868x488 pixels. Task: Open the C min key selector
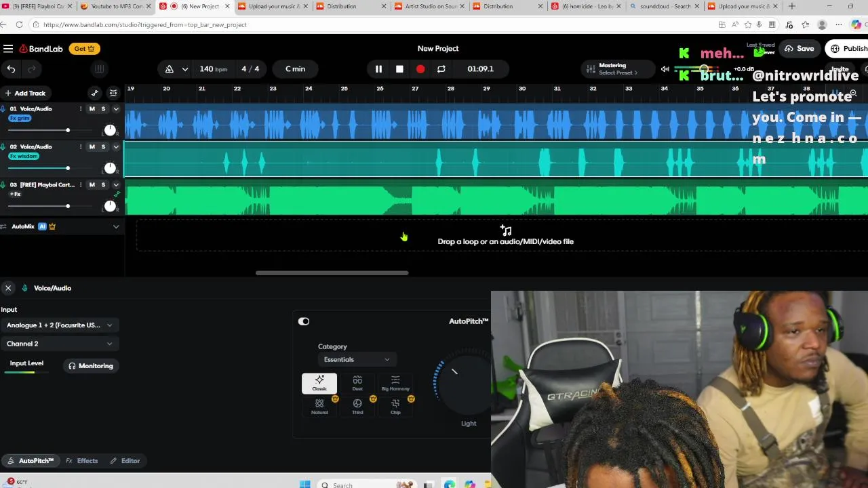(295, 69)
